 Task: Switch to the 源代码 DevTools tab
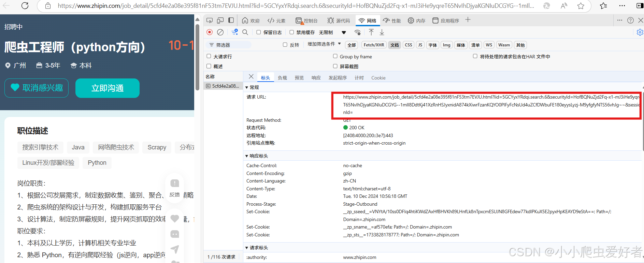click(x=339, y=21)
